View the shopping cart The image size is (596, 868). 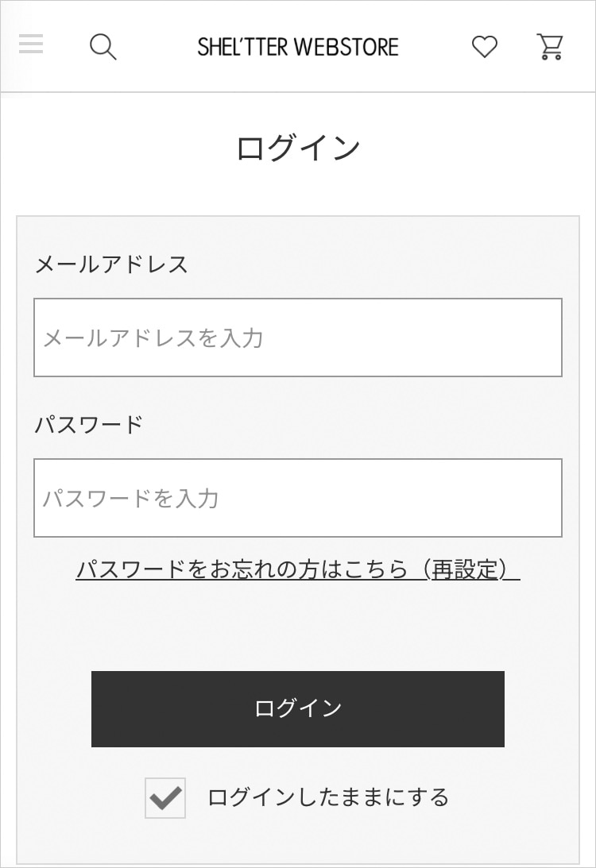[550, 47]
